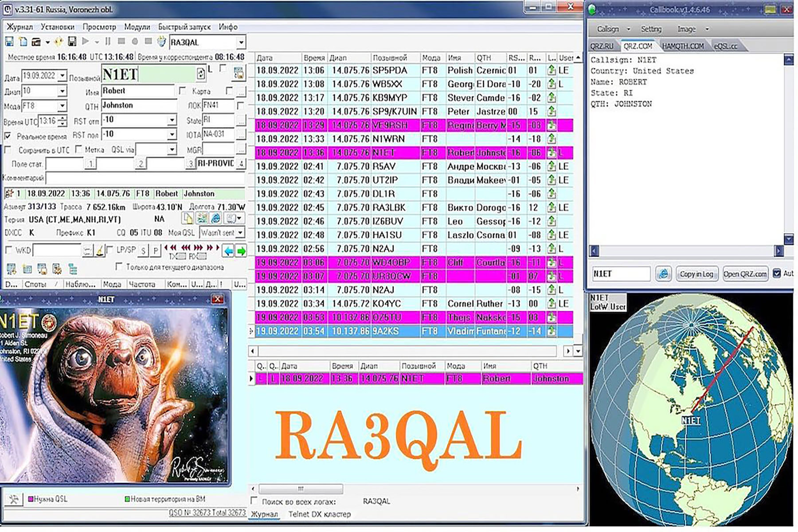Open the Мода FT8 dropdown

click(62, 106)
